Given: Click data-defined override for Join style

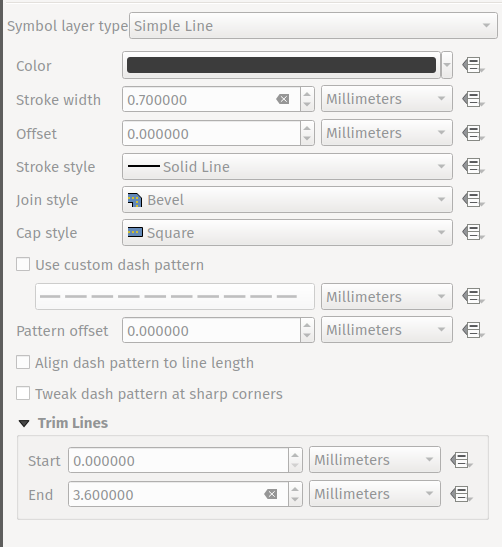Looking at the screenshot, I should [x=473, y=199].
